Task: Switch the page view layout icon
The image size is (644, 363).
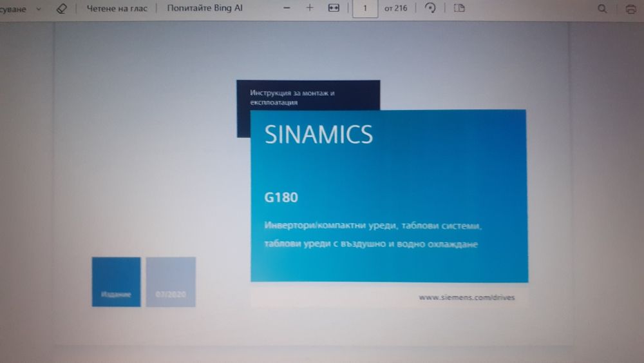Action: pyautogui.click(x=459, y=8)
